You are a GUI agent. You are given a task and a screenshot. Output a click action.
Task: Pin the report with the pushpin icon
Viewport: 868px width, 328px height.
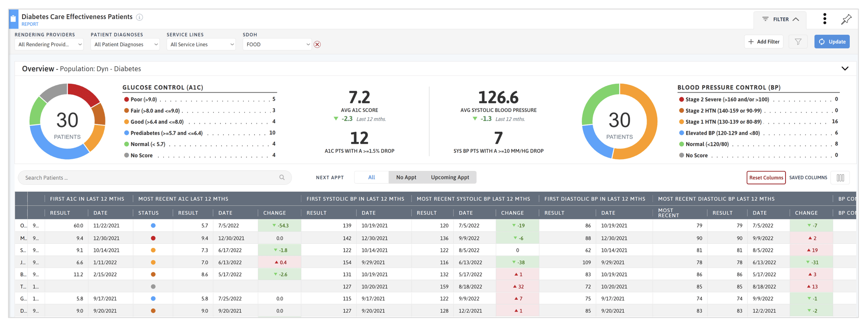846,19
